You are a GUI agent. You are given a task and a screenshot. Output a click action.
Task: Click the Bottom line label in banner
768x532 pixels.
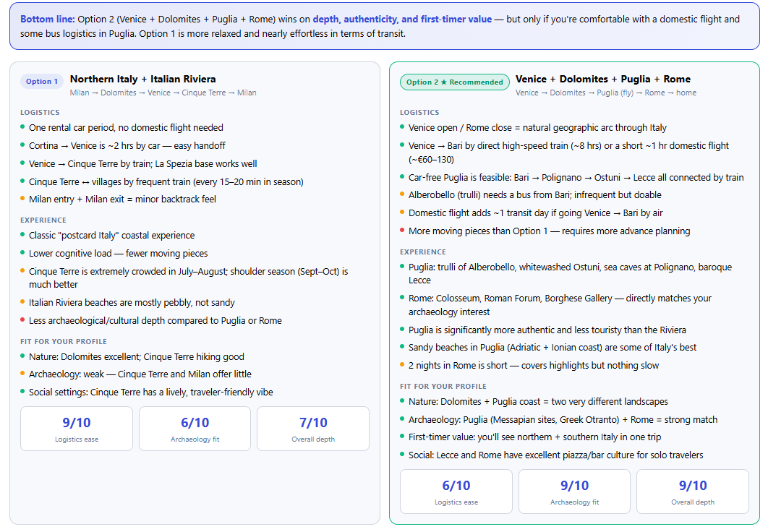(48, 19)
